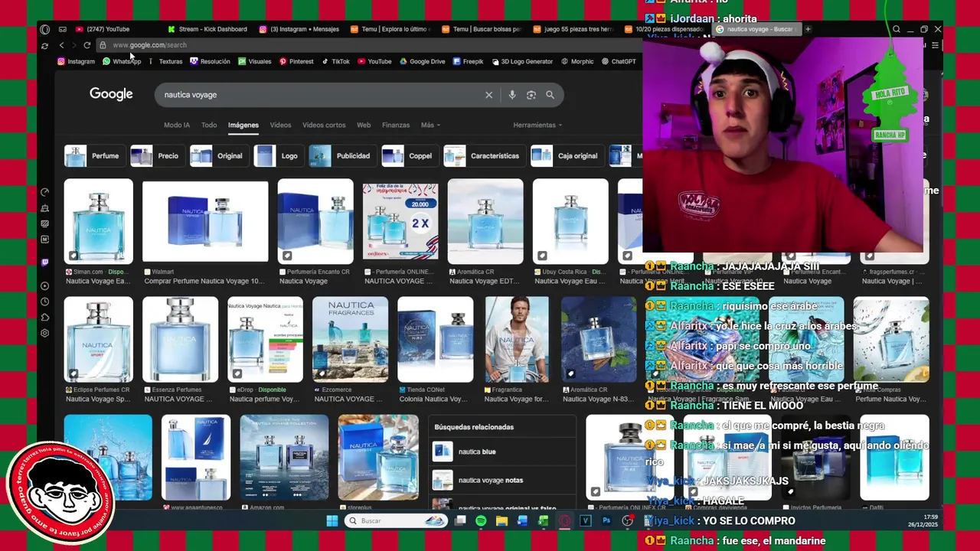Open Twitch in the Opera sidebar

45,262
